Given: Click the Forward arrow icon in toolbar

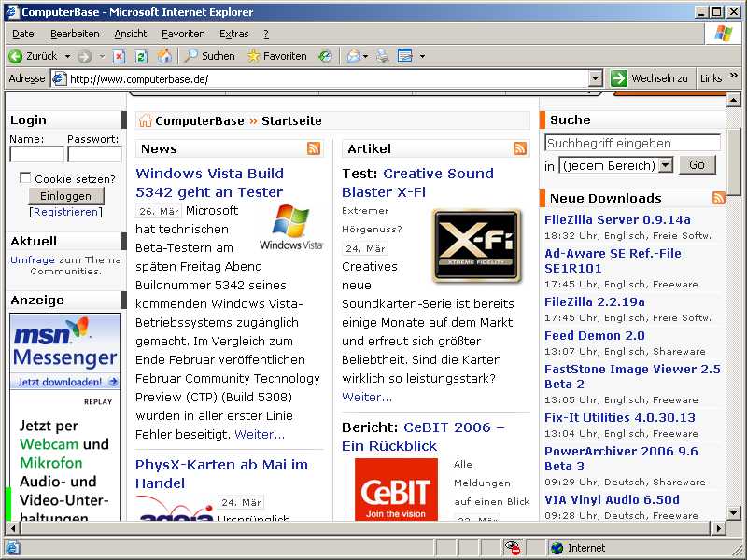Looking at the screenshot, I should coord(84,57).
